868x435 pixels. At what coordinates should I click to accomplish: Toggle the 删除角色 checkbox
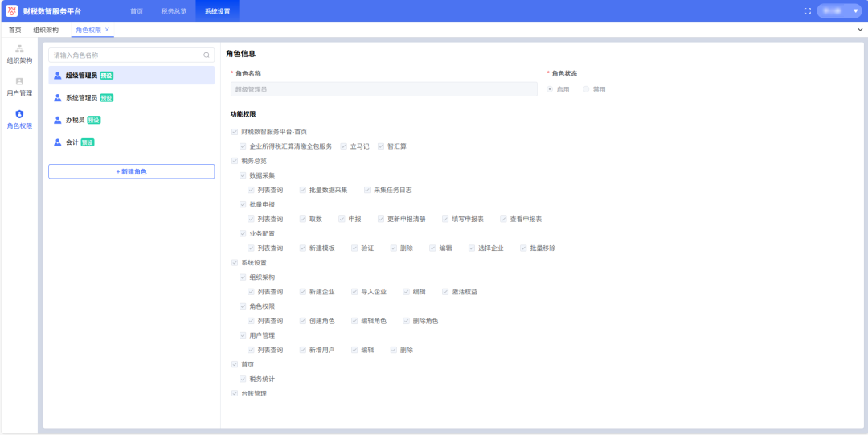pos(407,321)
